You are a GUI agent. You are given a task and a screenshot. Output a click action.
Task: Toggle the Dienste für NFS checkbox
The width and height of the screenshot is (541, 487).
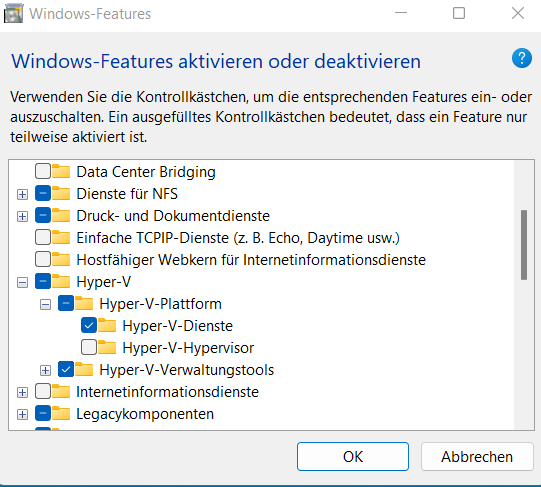pos(43,193)
